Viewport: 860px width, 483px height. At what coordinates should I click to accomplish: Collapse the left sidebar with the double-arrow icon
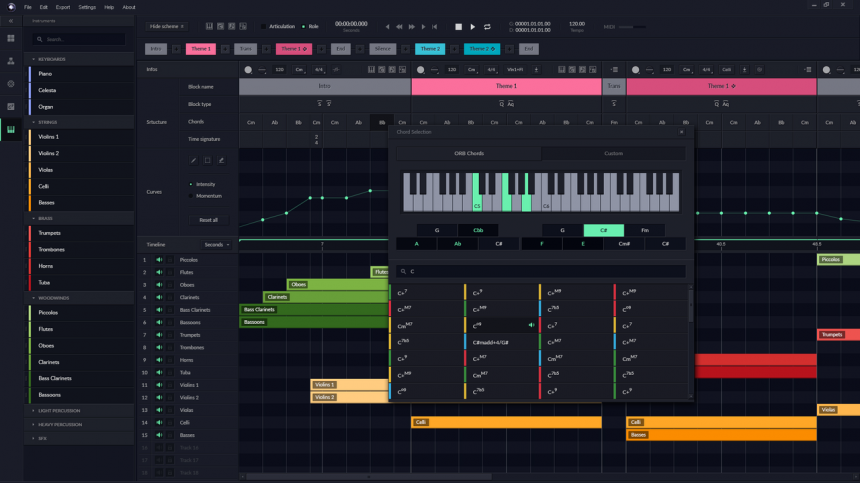coord(10,21)
